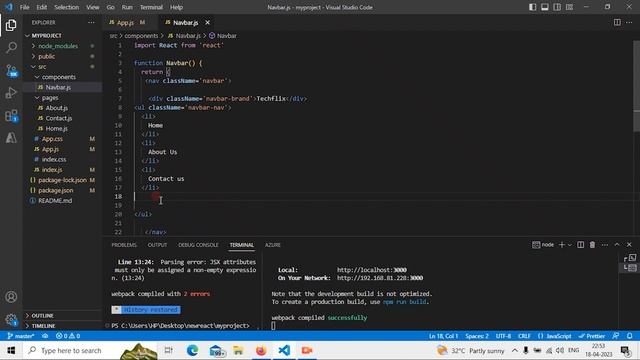640x360 pixels.
Task: Open Firefox from the taskbar
Action: [x=261, y=350]
